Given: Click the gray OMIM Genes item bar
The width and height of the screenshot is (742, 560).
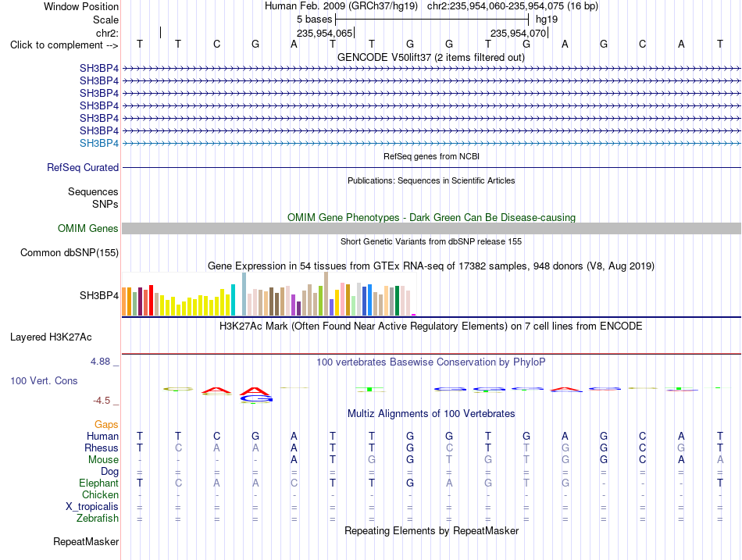Looking at the screenshot, I should (431, 229).
